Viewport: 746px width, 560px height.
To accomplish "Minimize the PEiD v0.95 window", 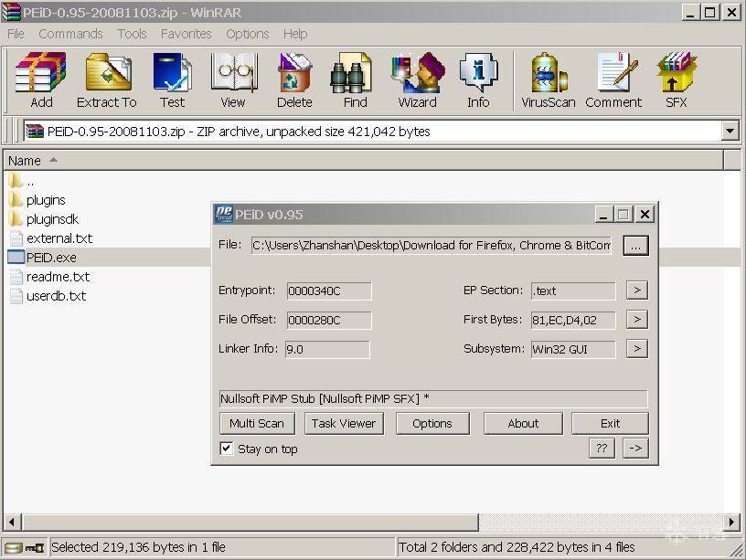I will [x=603, y=215].
